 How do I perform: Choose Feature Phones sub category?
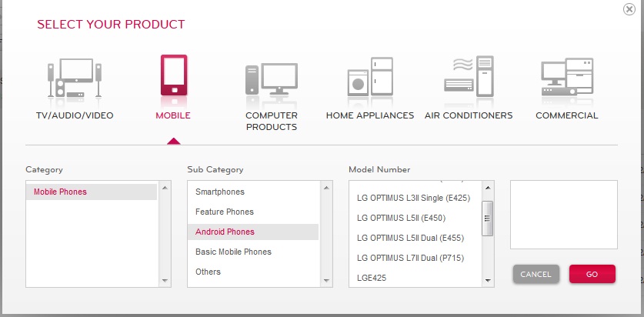(253, 212)
